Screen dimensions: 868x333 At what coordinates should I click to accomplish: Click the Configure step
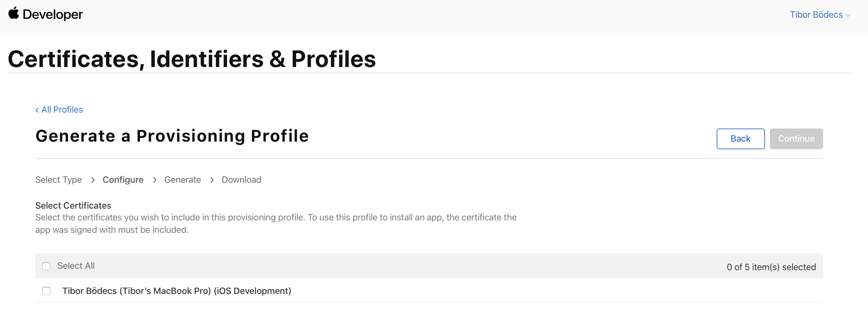click(123, 180)
